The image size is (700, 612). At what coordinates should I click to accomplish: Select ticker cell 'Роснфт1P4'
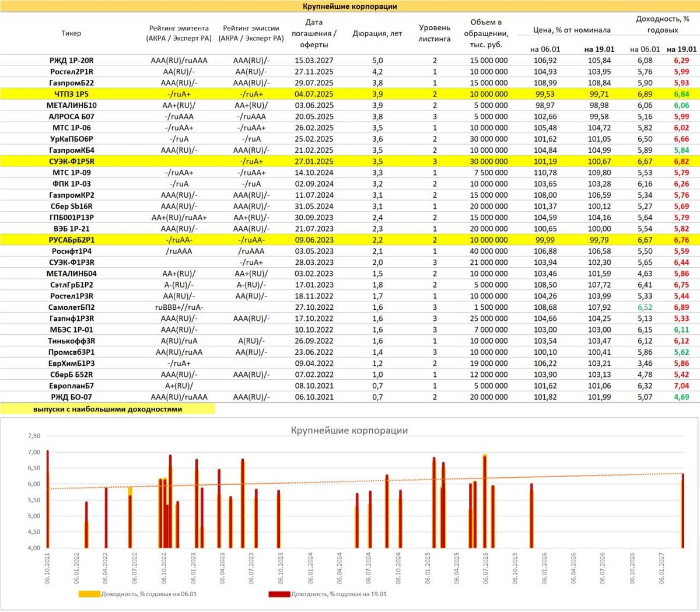coord(71,251)
